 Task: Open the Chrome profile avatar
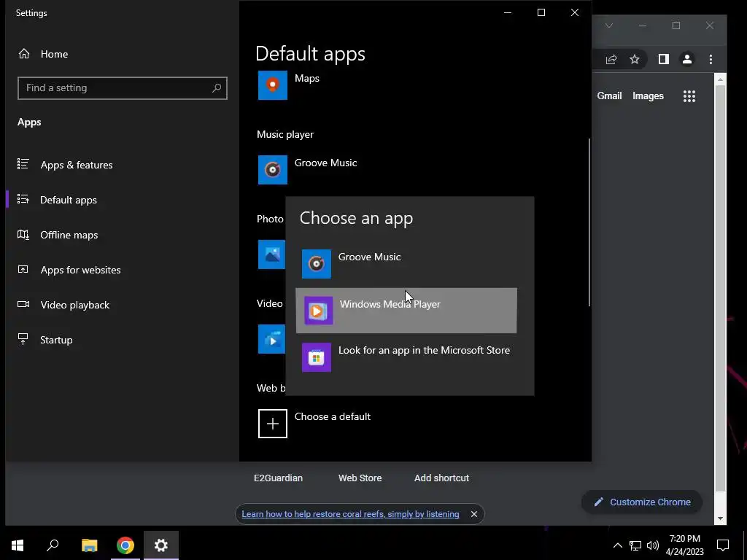pos(687,60)
